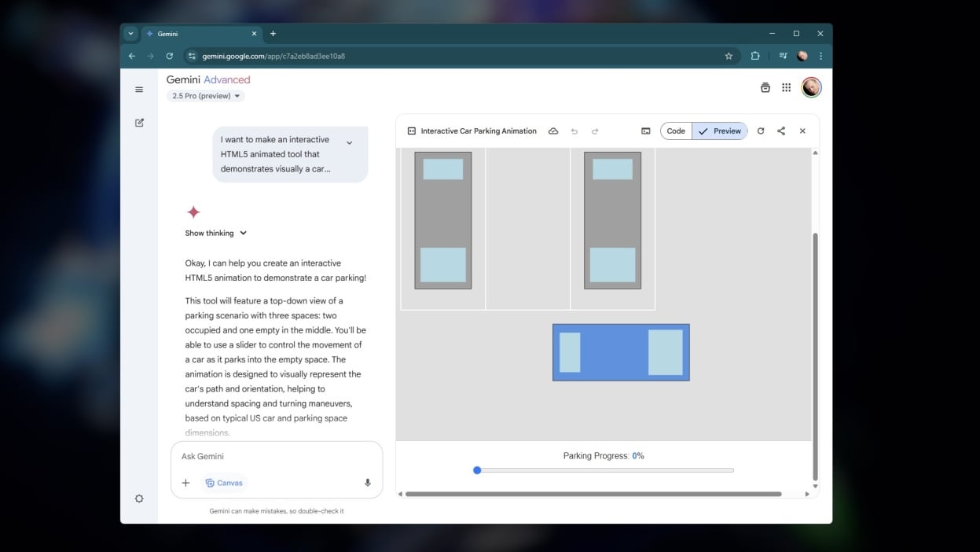The width and height of the screenshot is (980, 552).
Task: Click the cloud saved icon beside the canvas title
Action: tap(553, 131)
